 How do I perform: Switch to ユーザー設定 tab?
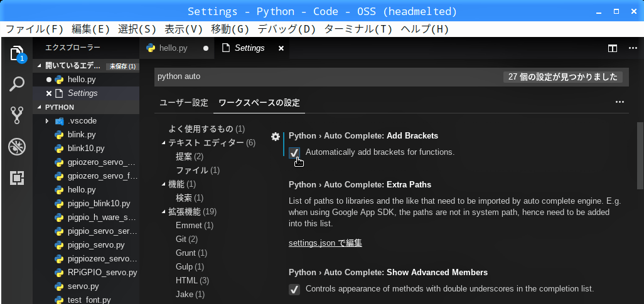pyautogui.click(x=184, y=103)
